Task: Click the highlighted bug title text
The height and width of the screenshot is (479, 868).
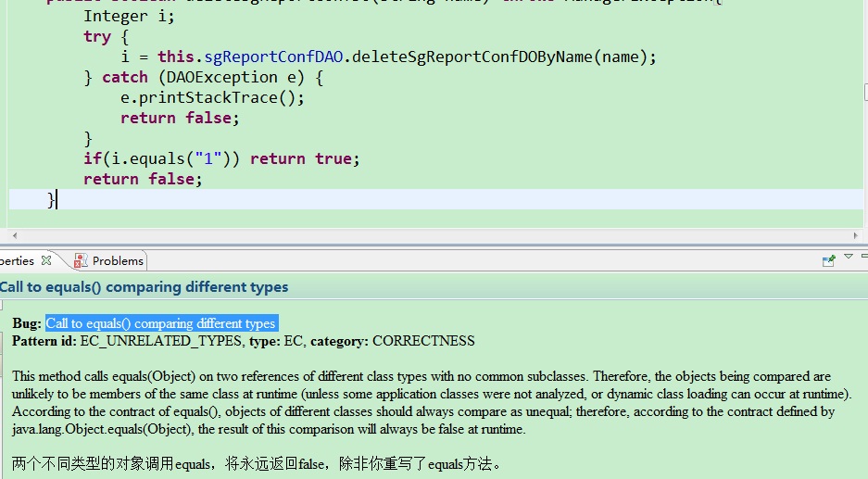Action: click(161, 323)
